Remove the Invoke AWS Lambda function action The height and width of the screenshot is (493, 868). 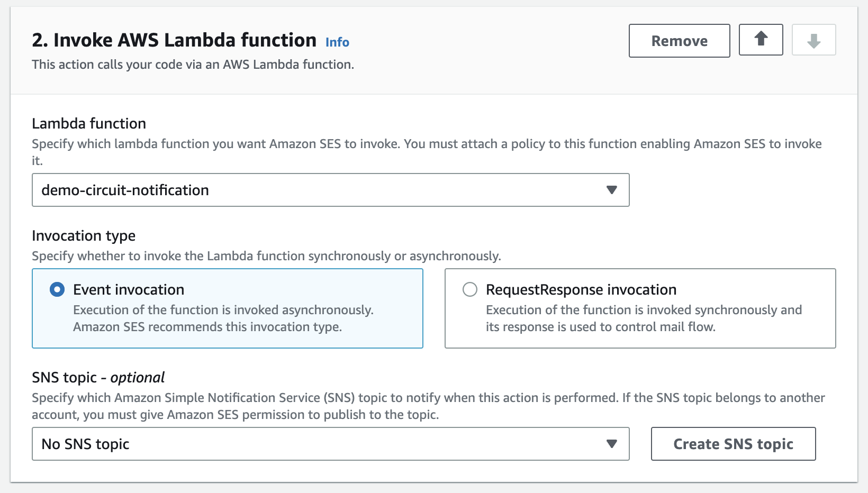coord(679,41)
